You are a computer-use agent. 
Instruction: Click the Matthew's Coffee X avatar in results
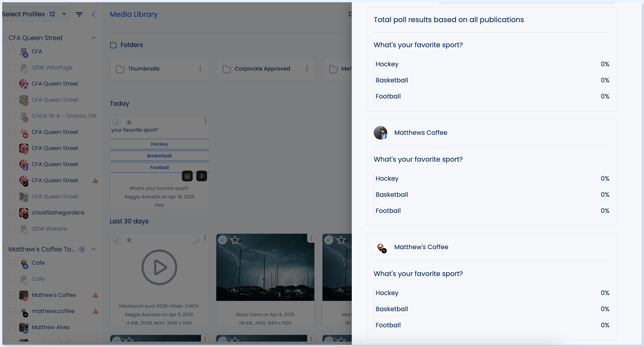coord(380,247)
